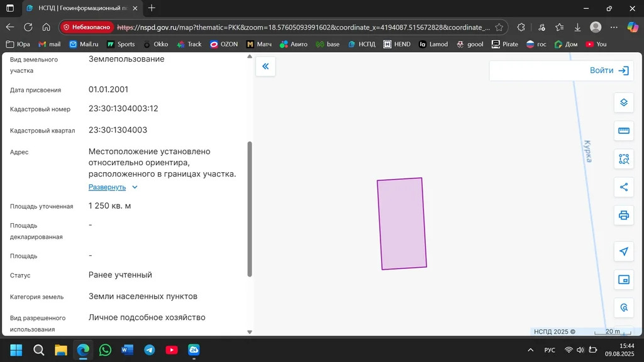644x362 pixels.
Task: Expand address via chevron next to Развернуть
Action: [135, 187]
